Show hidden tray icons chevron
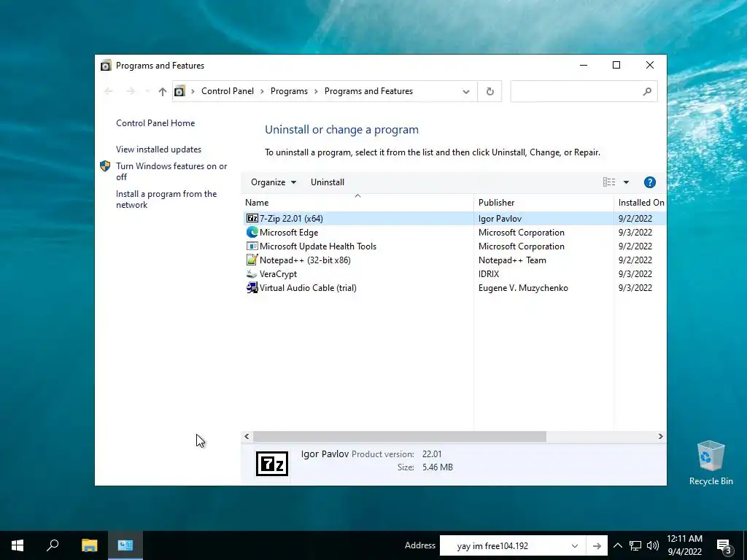This screenshot has width=747, height=560. click(617, 545)
